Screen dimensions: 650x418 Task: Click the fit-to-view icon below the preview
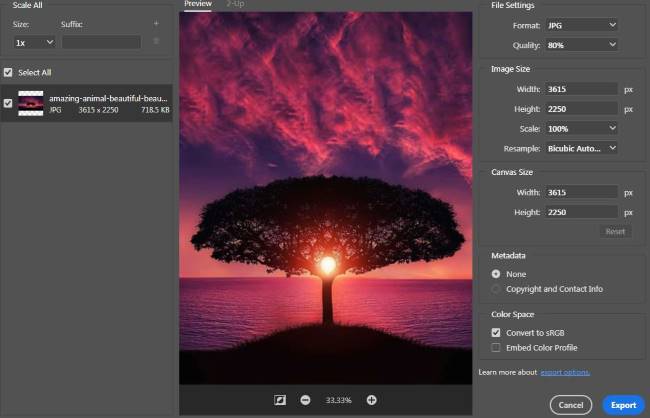(280, 400)
